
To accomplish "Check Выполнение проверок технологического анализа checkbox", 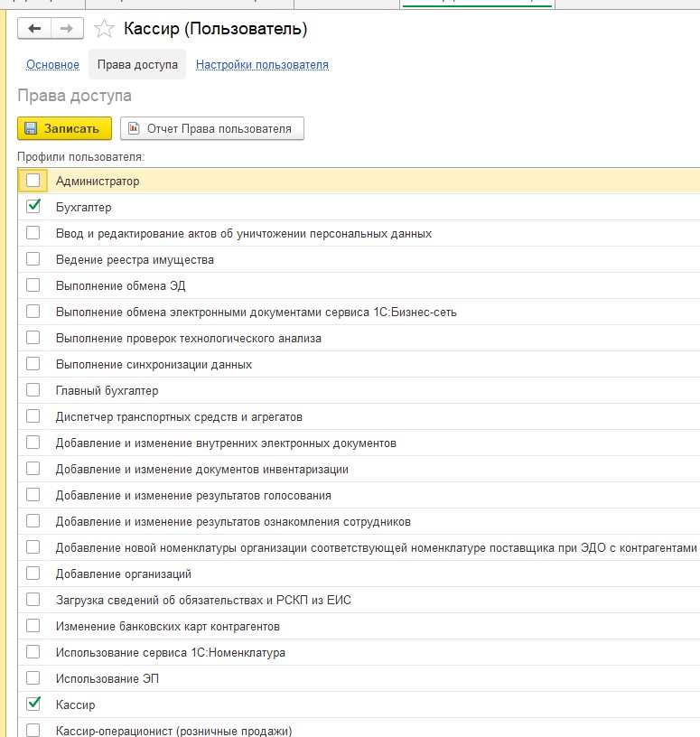I will [x=33, y=338].
